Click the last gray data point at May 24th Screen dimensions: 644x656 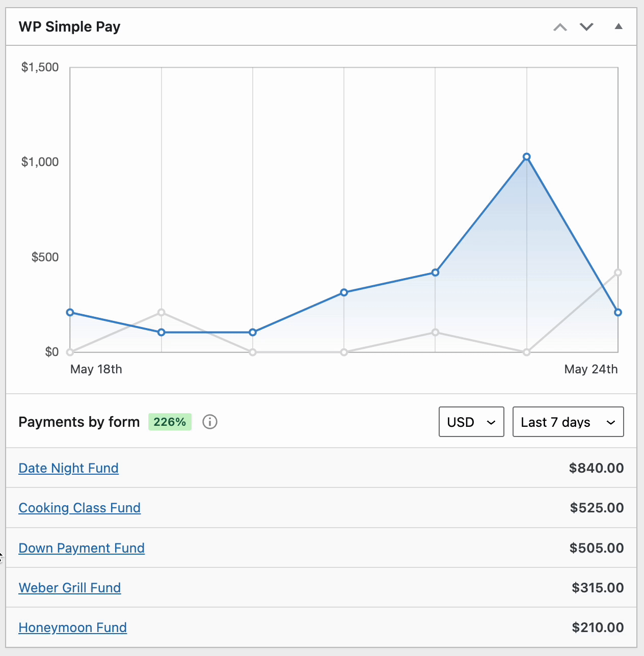(x=618, y=272)
